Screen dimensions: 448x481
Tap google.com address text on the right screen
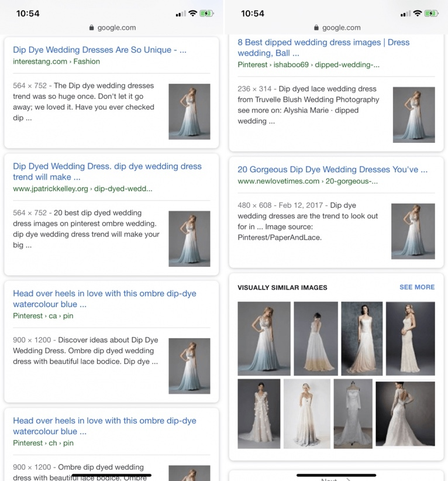(x=341, y=28)
